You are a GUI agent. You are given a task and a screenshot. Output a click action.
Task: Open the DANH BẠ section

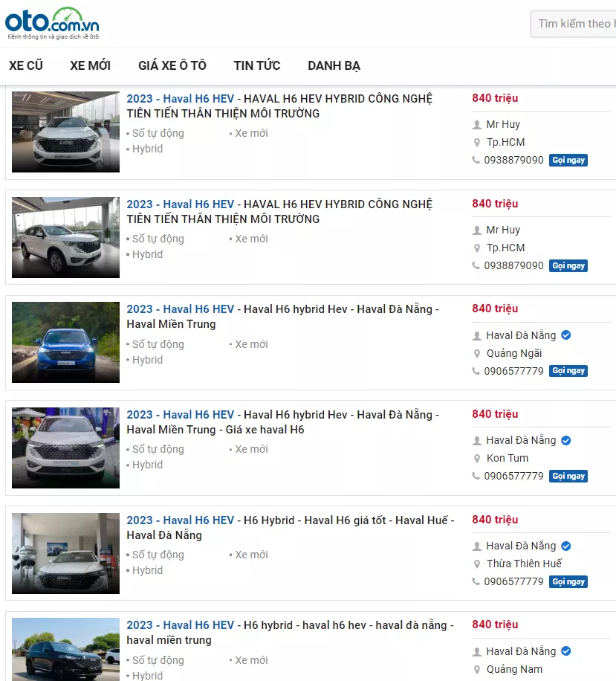pos(334,65)
